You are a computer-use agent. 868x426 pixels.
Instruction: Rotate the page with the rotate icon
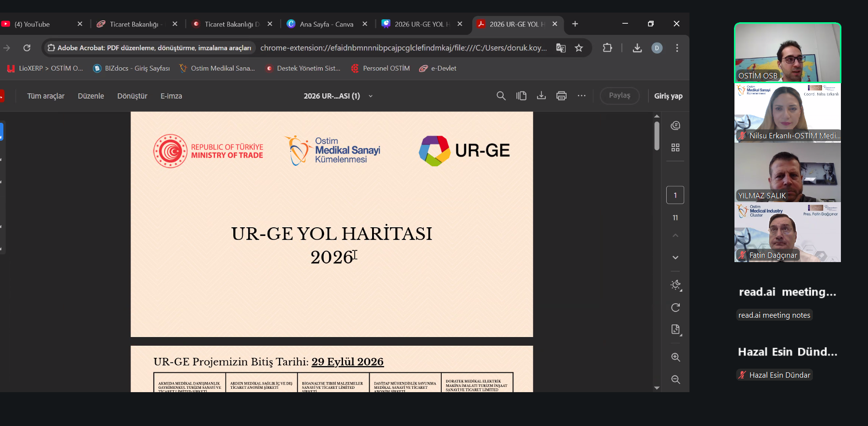(x=675, y=308)
